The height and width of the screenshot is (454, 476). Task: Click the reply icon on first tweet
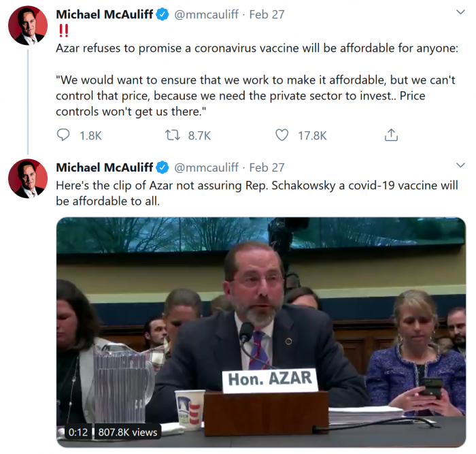point(63,135)
